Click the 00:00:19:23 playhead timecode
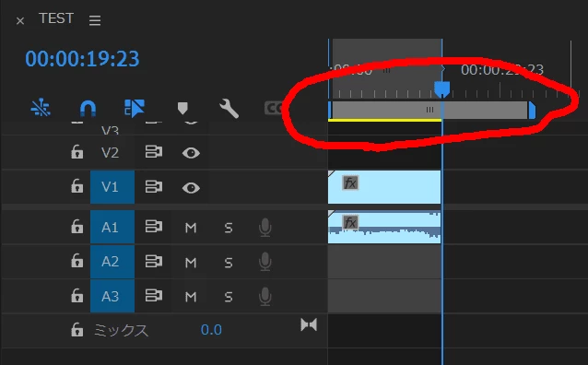The height and width of the screenshot is (365, 588). tap(82, 59)
